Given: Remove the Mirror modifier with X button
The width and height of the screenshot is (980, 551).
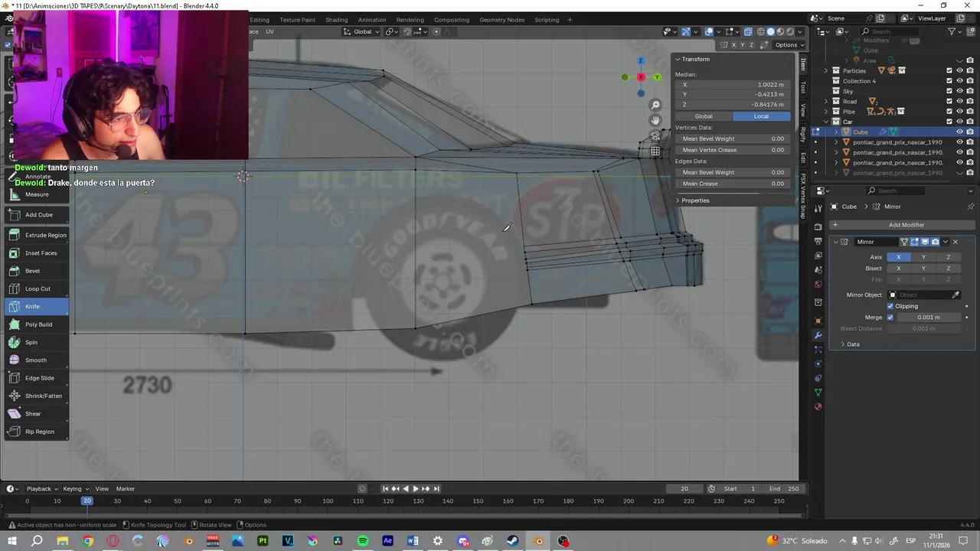Looking at the screenshot, I should pos(955,242).
